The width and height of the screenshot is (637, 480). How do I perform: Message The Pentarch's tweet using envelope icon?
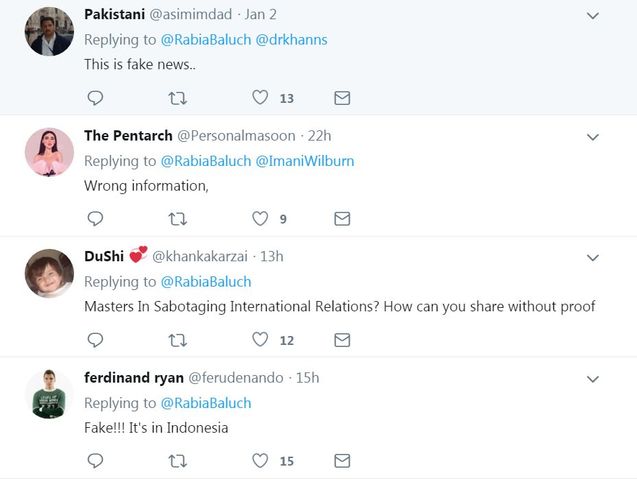342,218
